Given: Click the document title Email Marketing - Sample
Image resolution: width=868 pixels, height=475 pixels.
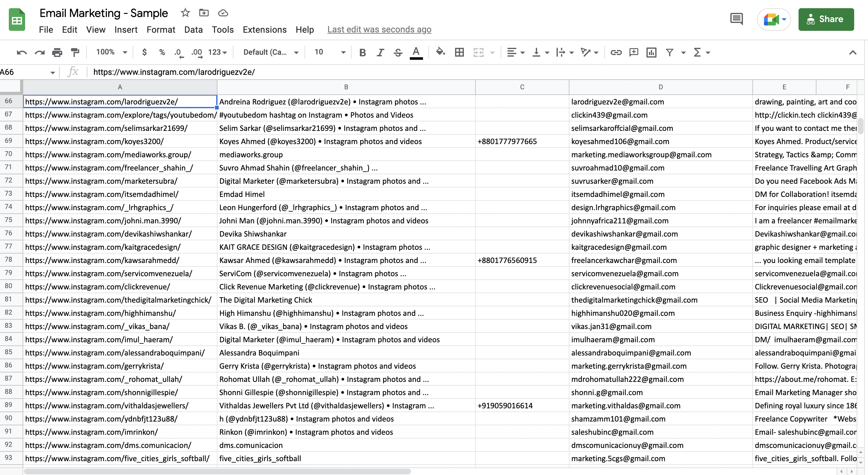Looking at the screenshot, I should point(103,13).
